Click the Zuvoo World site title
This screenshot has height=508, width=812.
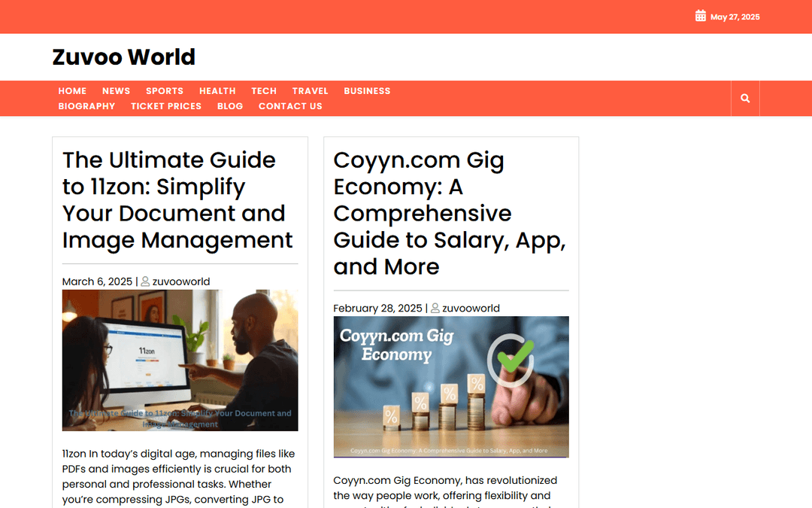pyautogui.click(x=124, y=57)
